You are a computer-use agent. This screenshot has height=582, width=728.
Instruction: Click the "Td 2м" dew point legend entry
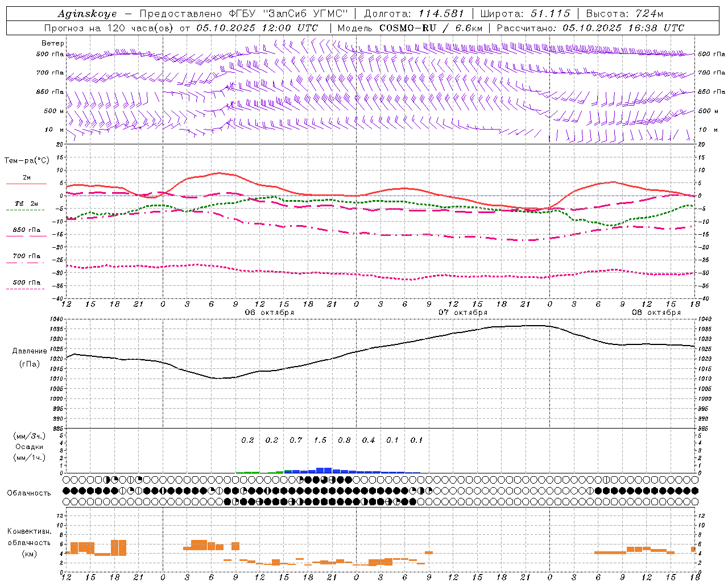[x=26, y=203]
